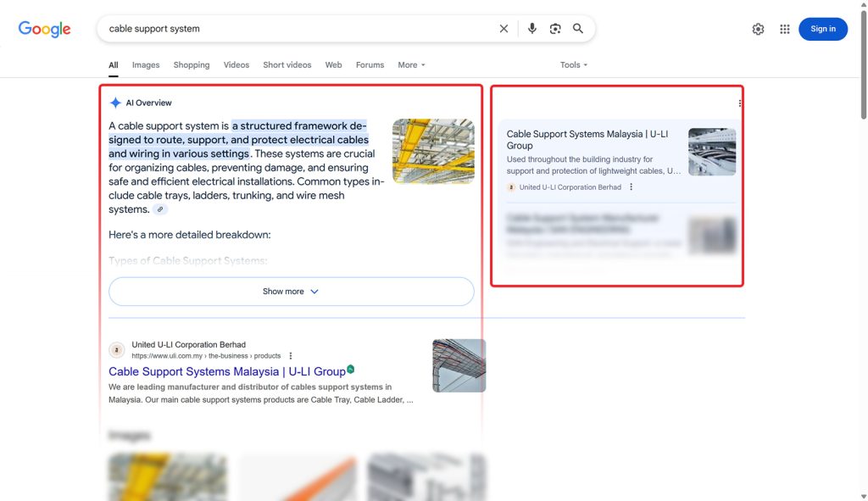Open search by image camera icon

pyautogui.click(x=555, y=29)
